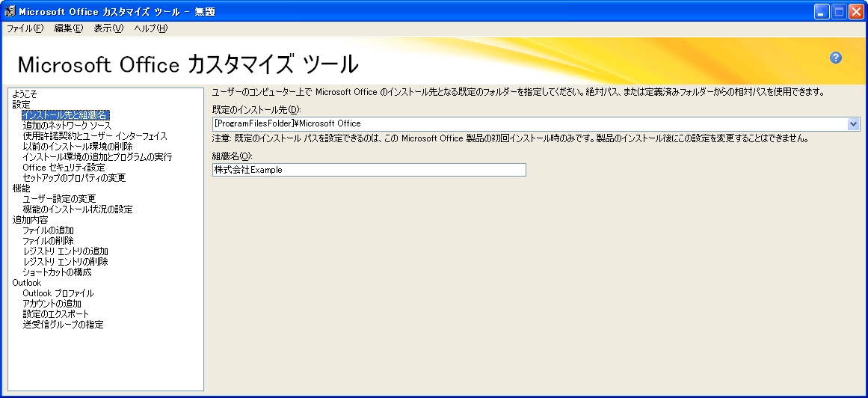Go to 以前のインストール環境の削除

[78, 147]
